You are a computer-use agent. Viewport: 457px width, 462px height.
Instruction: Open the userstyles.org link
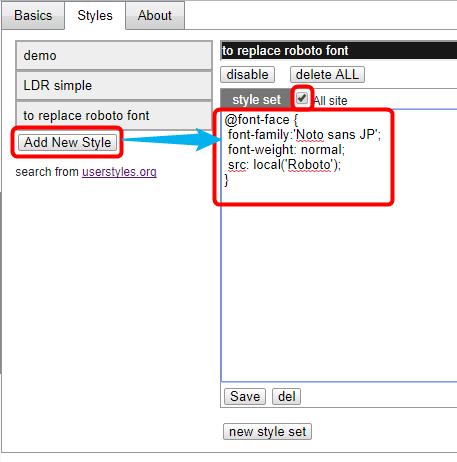[x=119, y=172]
